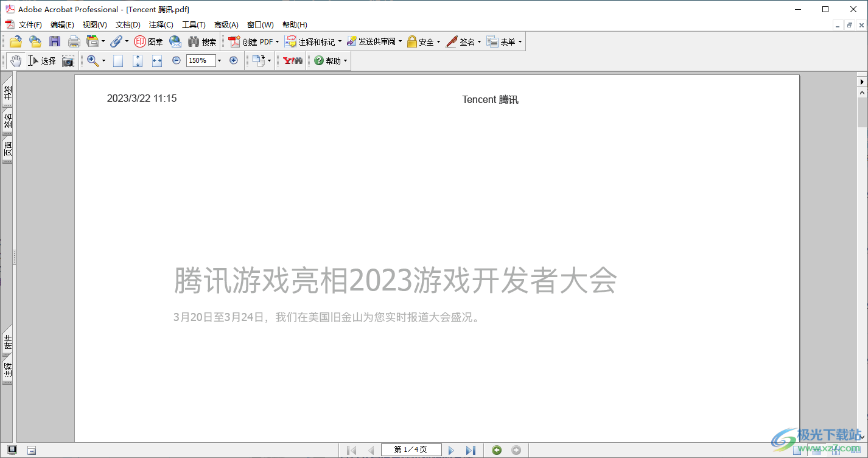868x458 pixels.
Task: Print the document via printer icon
Action: 74,41
